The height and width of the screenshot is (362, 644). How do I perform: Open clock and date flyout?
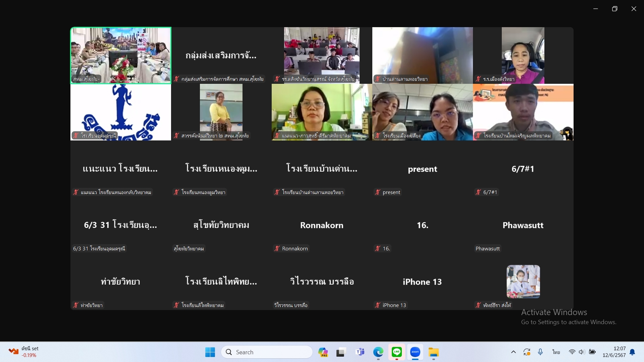pyautogui.click(x=614, y=352)
